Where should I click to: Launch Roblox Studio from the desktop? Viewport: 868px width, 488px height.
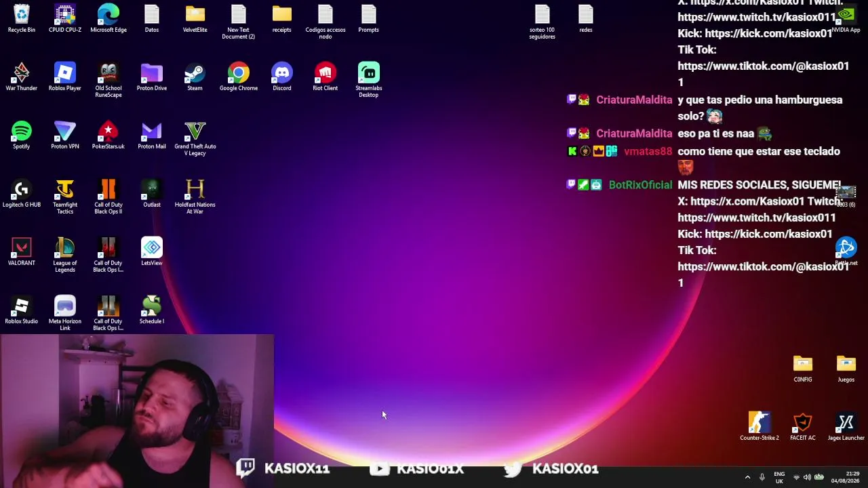click(22, 310)
